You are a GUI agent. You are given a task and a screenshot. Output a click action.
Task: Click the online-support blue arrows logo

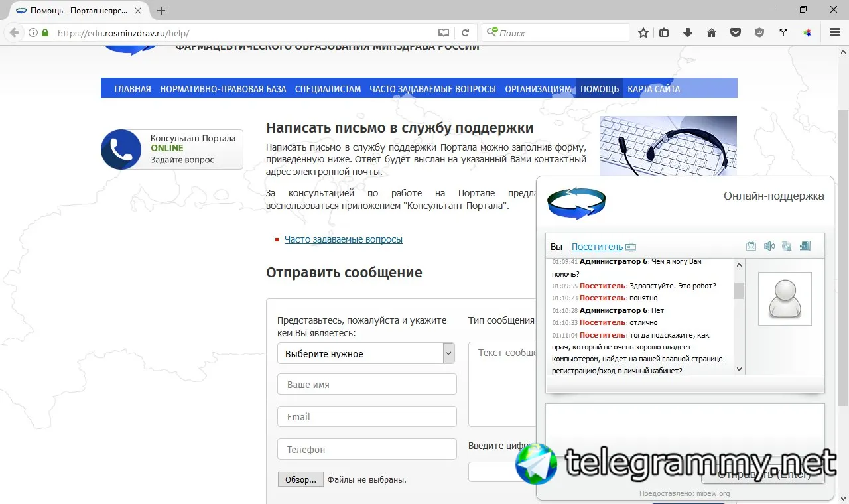pos(576,202)
